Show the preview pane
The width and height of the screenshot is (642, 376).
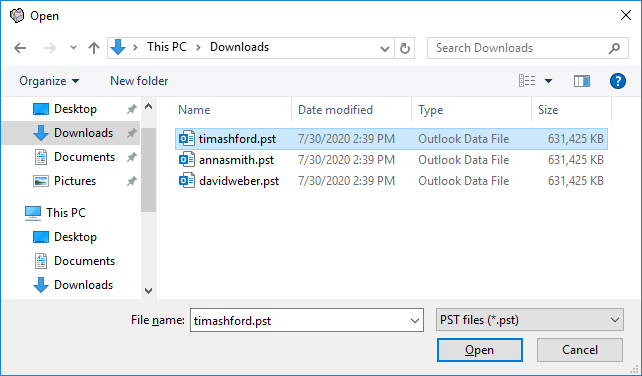[x=581, y=81]
